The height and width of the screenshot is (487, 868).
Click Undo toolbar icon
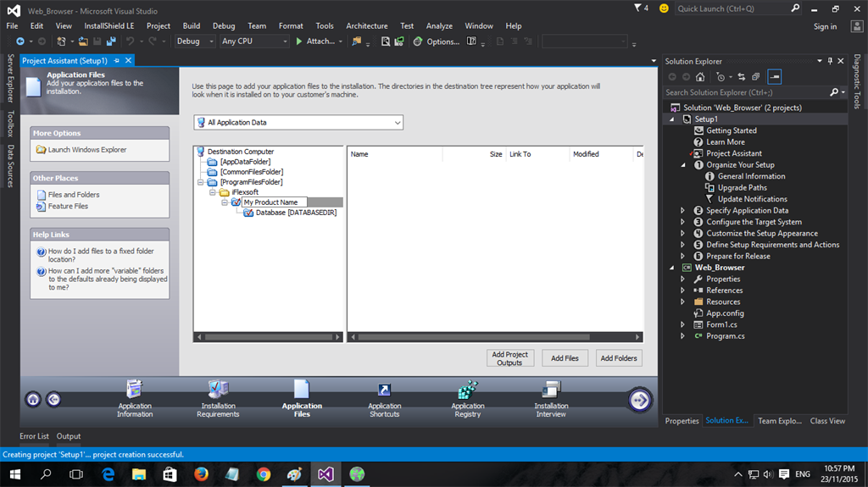pos(130,41)
